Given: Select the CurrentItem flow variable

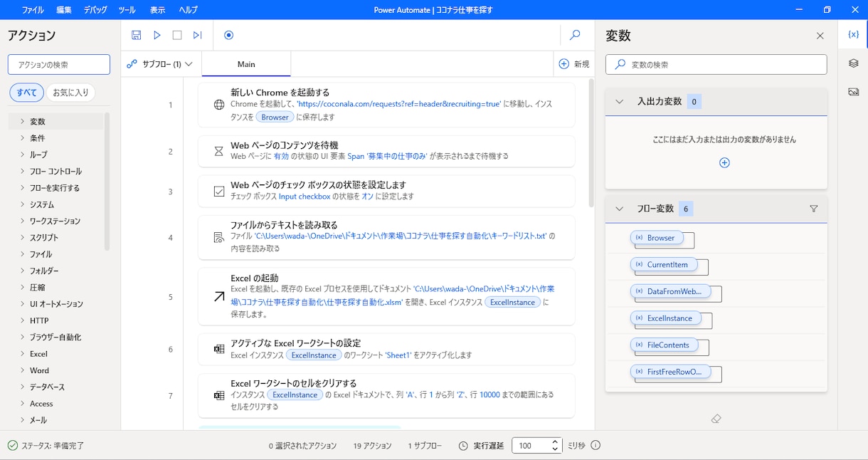Looking at the screenshot, I should 662,264.
